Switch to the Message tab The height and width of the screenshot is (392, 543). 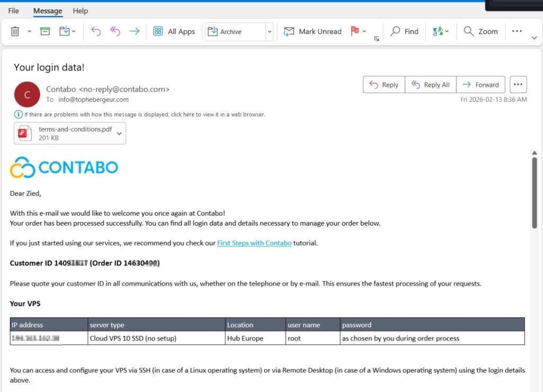47,11
